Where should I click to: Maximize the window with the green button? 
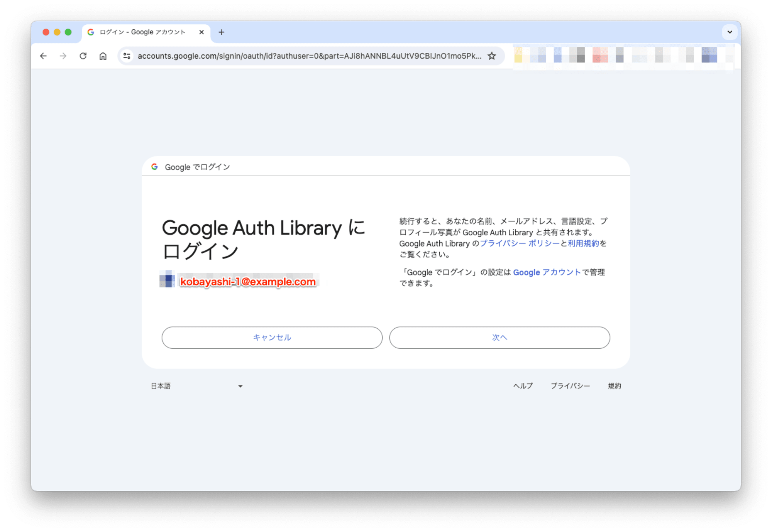(x=68, y=32)
